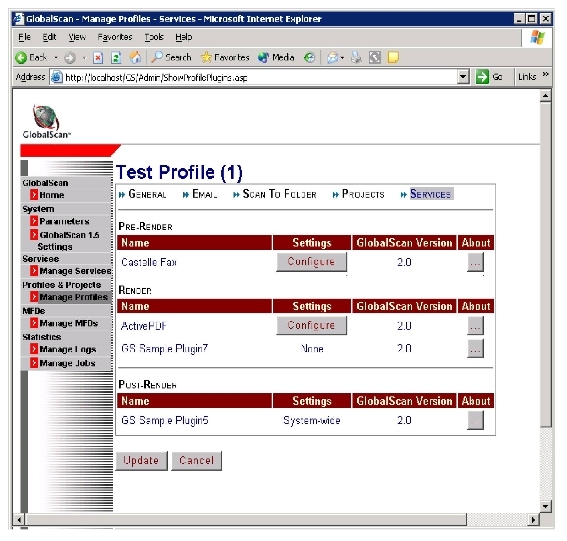Click the yellow note Discuss icon
This screenshot has height=541, width=567.
(393, 57)
